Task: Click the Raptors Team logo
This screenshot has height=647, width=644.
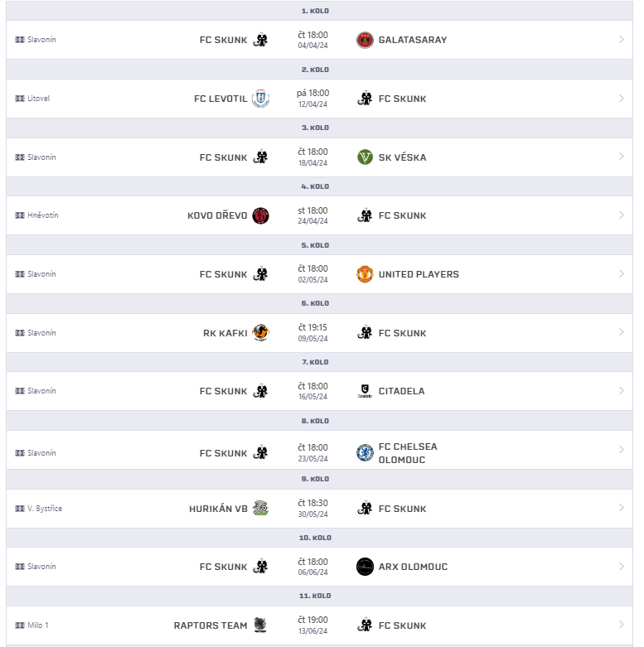Action: click(x=260, y=625)
